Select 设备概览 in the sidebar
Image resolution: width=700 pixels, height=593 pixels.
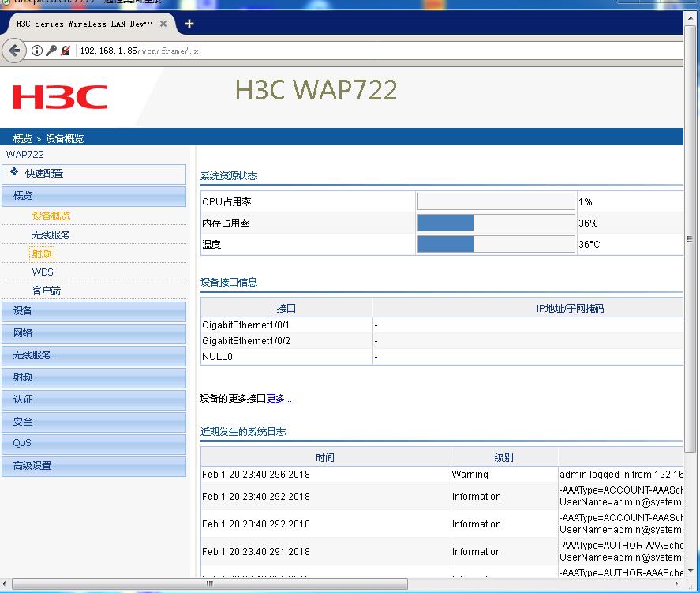(x=51, y=216)
